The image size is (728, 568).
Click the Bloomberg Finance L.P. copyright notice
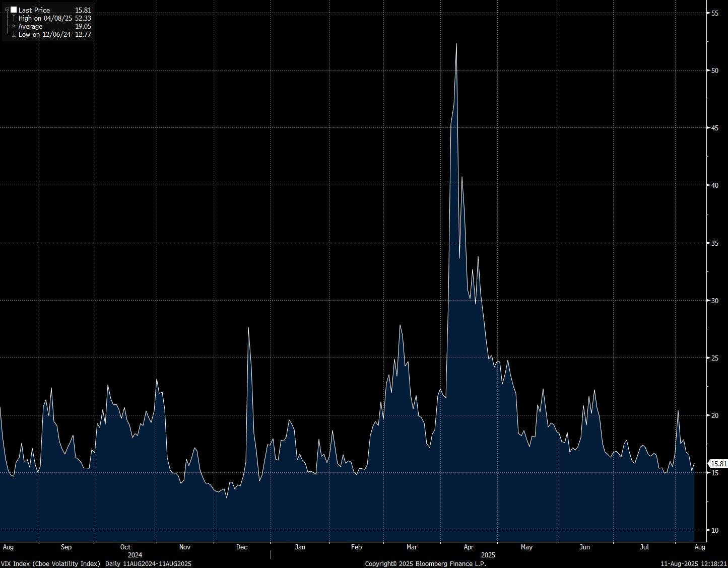[426, 563]
